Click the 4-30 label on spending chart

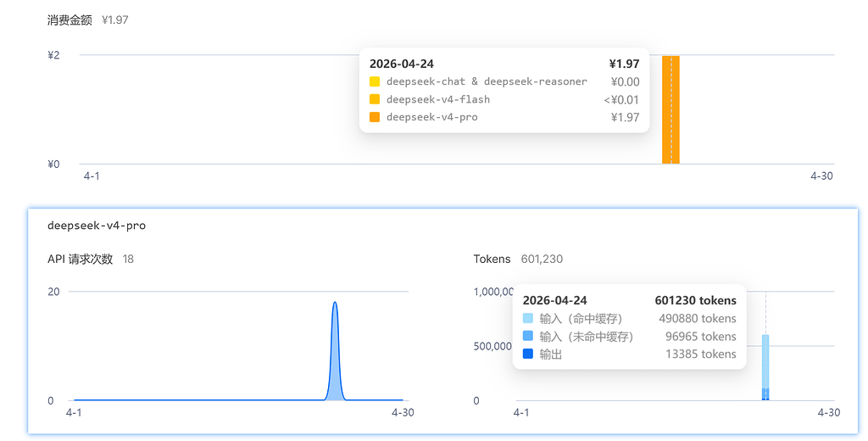tap(821, 176)
